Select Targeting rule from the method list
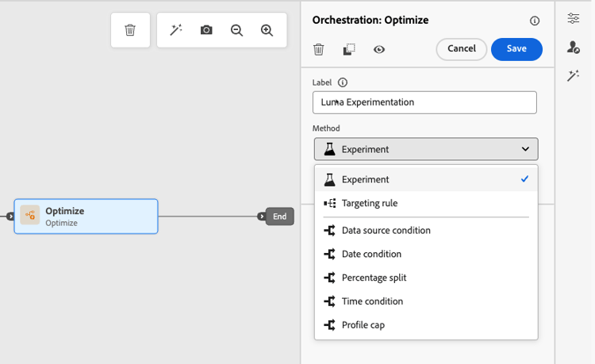 click(x=370, y=203)
